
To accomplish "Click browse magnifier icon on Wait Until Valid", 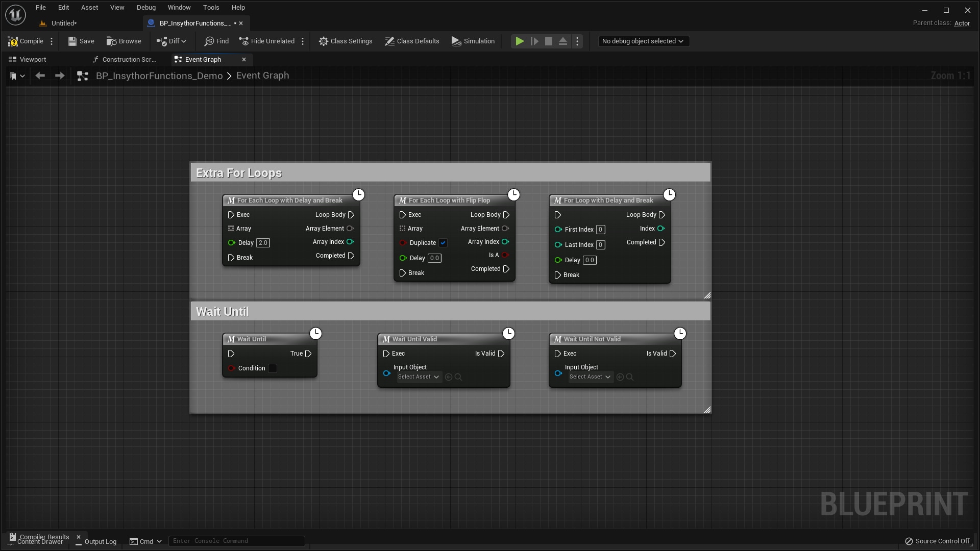I will pyautogui.click(x=458, y=377).
